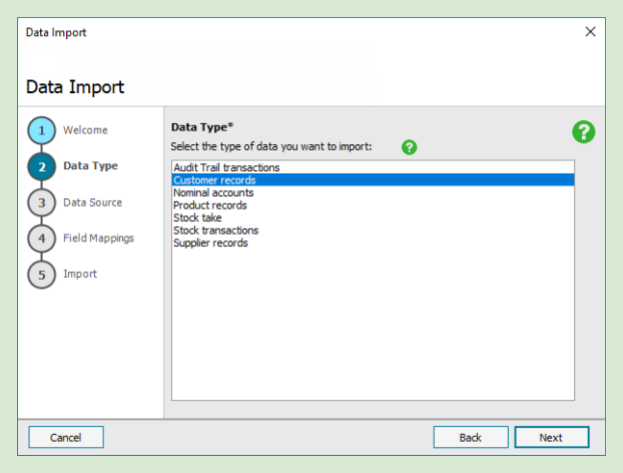Select Supplier records from the list
The width and height of the screenshot is (623, 473).
point(210,242)
